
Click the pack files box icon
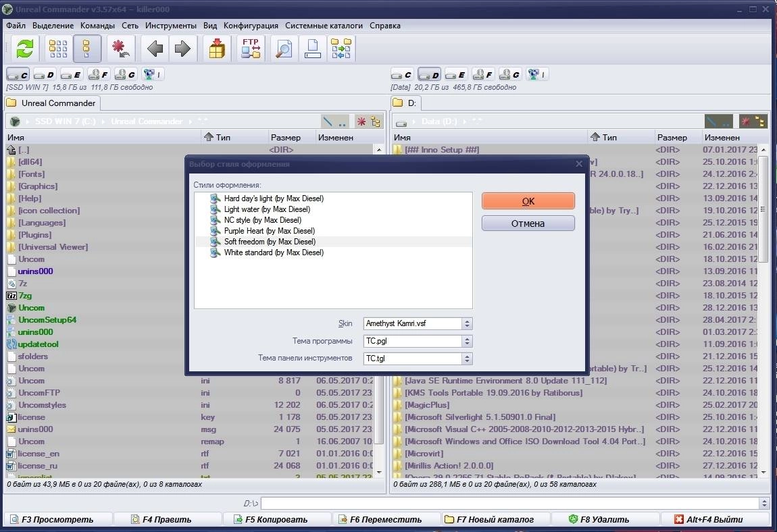point(217,49)
